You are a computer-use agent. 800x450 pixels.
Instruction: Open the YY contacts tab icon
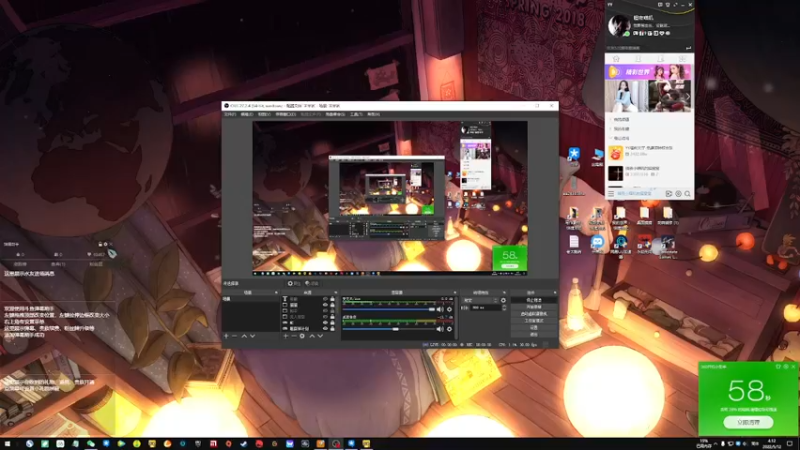click(x=638, y=59)
